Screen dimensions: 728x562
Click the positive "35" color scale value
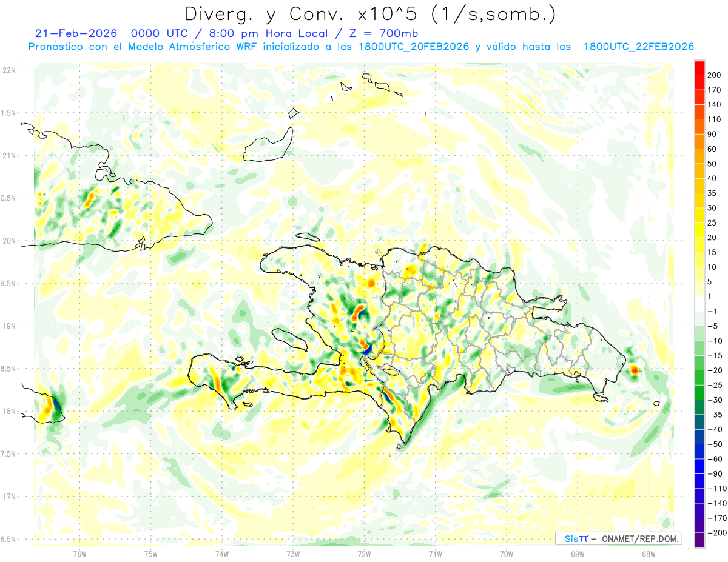click(x=713, y=193)
